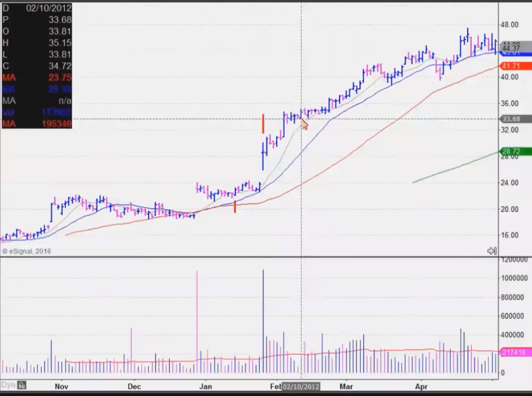This screenshot has width=532, height=396.
Task: Click the speaker alert icon above the volume pane
Action: click(490, 251)
